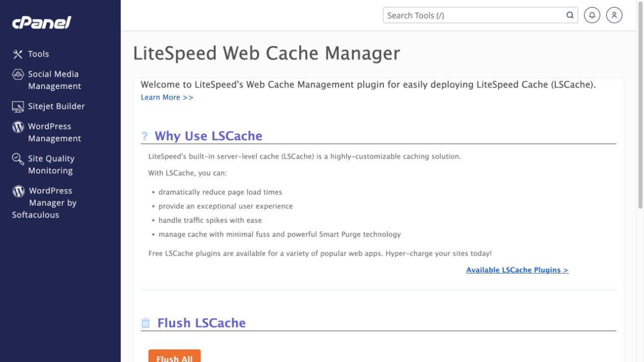644x362 pixels.
Task: Focus the Search Tools input field
Action: [x=480, y=15]
